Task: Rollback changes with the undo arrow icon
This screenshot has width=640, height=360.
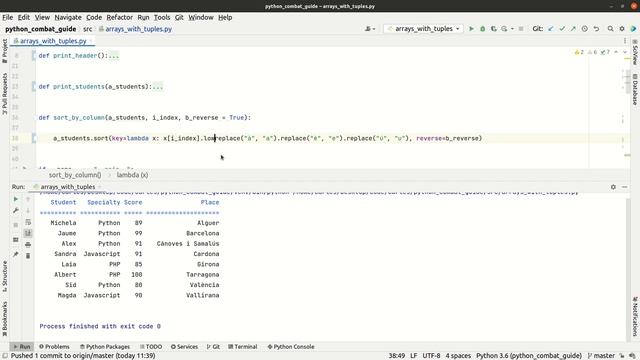Action: [596, 29]
